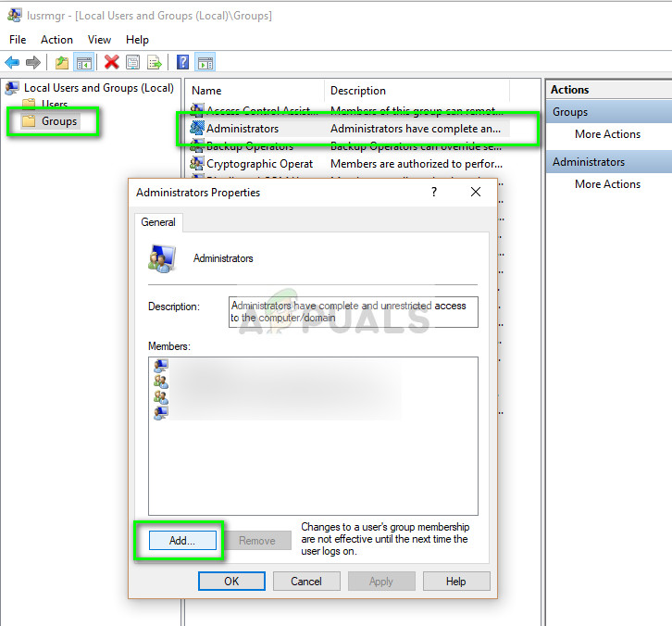Click the Groups folder icon in the tree
Viewport: 672px width, 626px height.
[x=29, y=121]
